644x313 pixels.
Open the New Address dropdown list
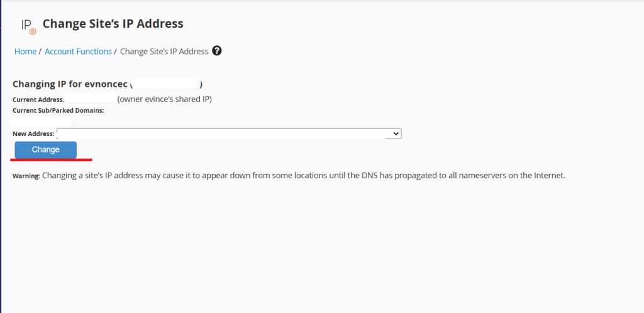coord(228,134)
